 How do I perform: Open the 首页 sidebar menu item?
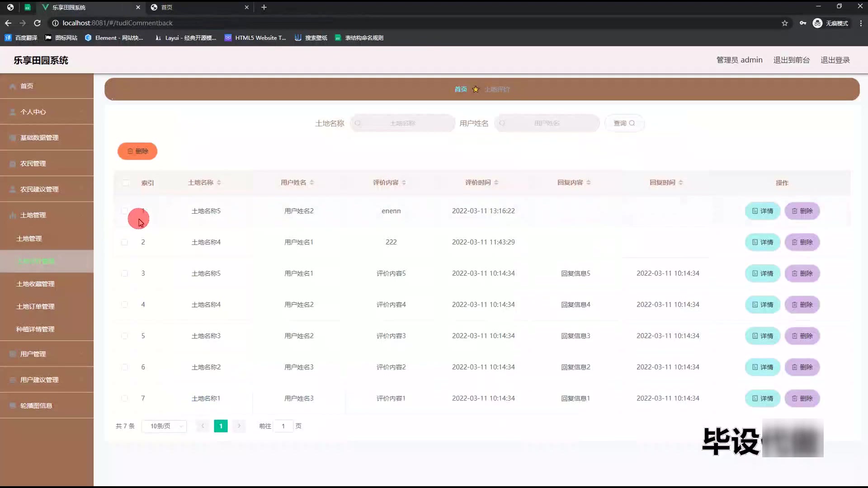[x=47, y=86]
